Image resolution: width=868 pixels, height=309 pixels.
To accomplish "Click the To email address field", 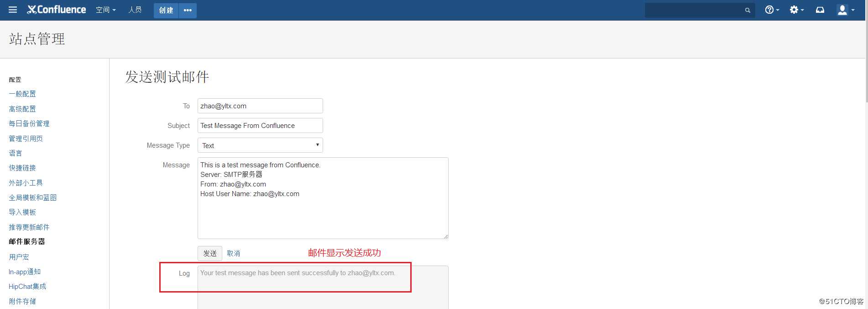I will point(260,106).
